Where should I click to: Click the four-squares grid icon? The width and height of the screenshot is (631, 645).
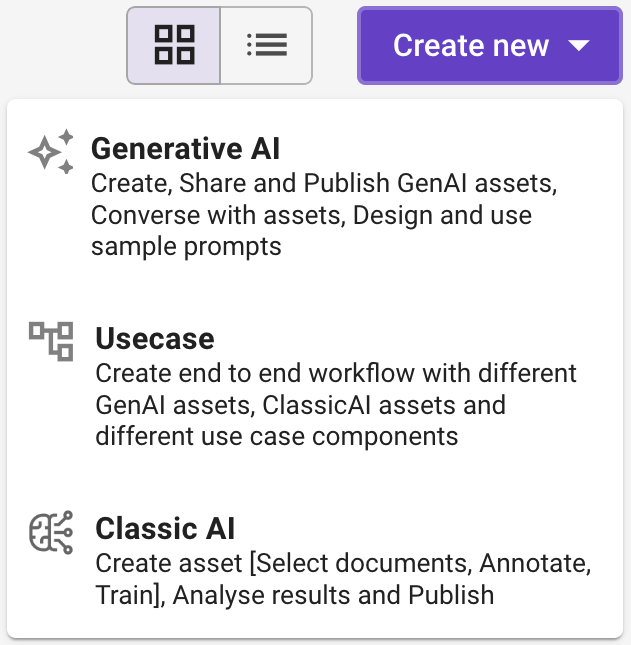(174, 45)
